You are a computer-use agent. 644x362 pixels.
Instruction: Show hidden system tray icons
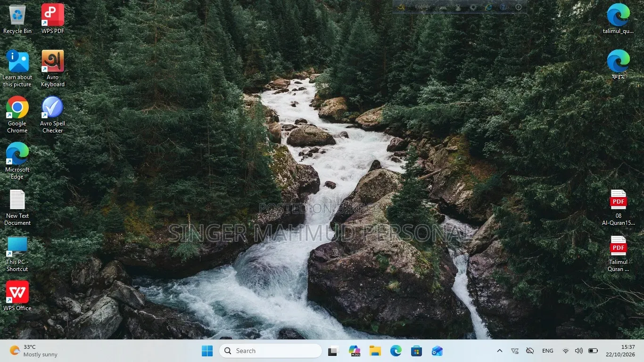[500, 351]
